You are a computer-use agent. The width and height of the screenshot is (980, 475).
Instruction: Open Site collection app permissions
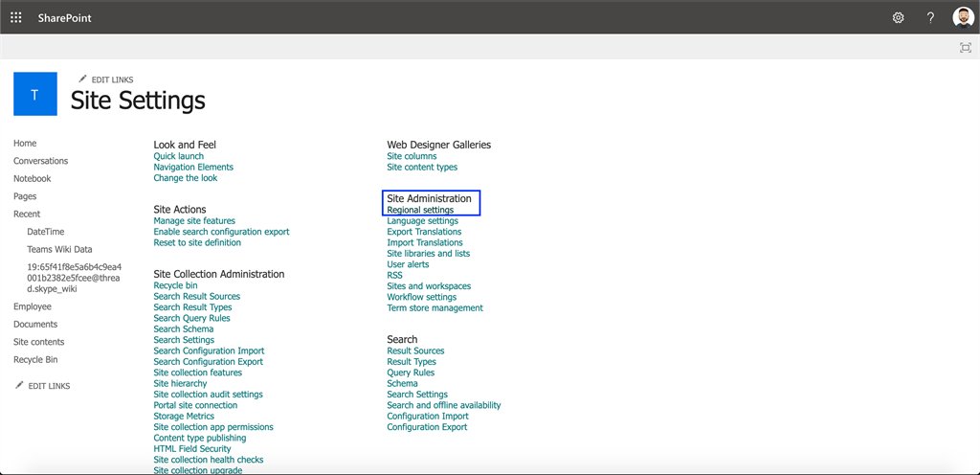[213, 427]
